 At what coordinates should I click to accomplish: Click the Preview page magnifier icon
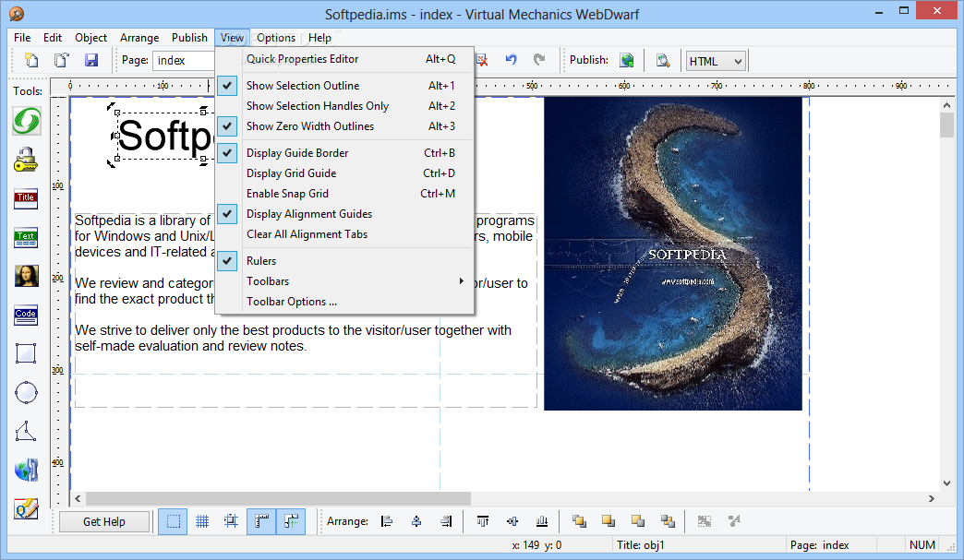[662, 60]
